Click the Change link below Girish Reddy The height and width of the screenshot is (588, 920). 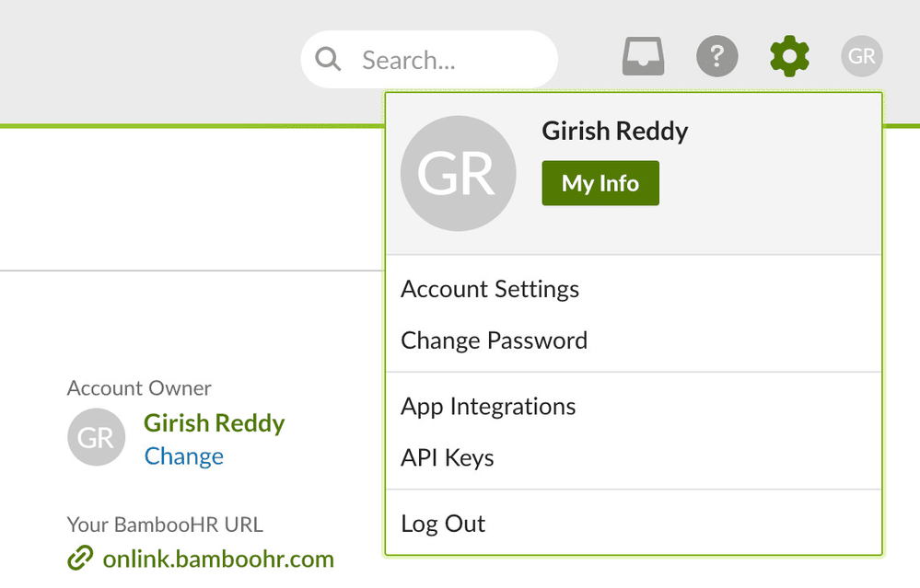(183, 456)
